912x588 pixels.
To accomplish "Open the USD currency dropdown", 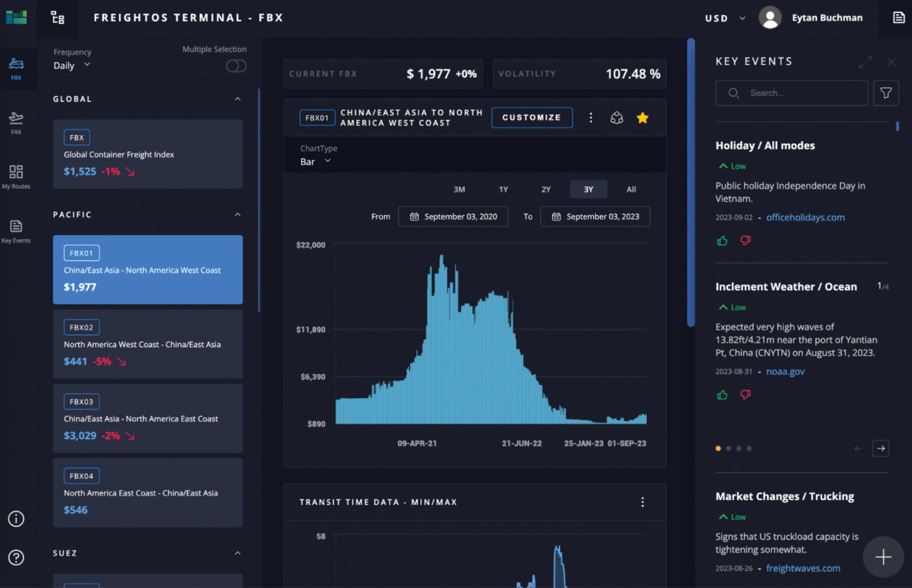I will coord(725,18).
